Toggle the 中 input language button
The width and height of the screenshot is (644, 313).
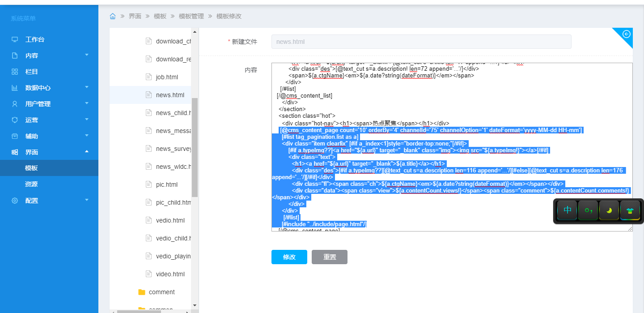click(568, 210)
